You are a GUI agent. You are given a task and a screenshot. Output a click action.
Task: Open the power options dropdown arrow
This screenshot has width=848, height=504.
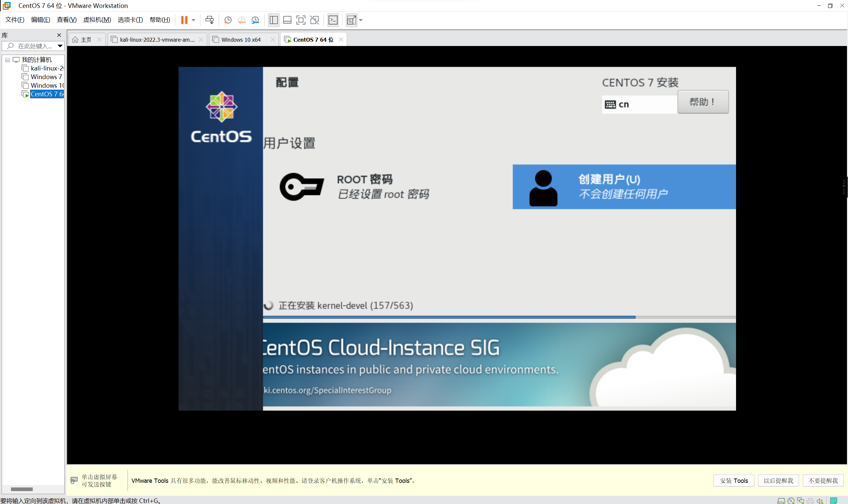(193, 20)
